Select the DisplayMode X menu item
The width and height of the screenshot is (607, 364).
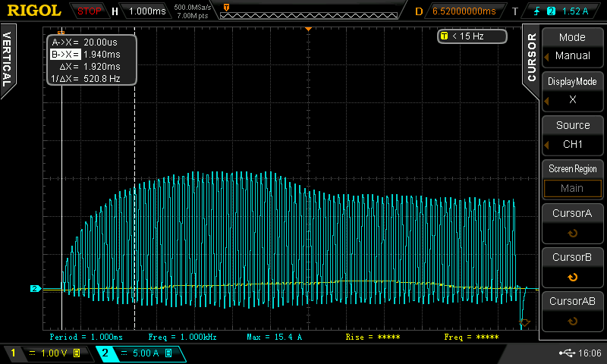point(572,91)
